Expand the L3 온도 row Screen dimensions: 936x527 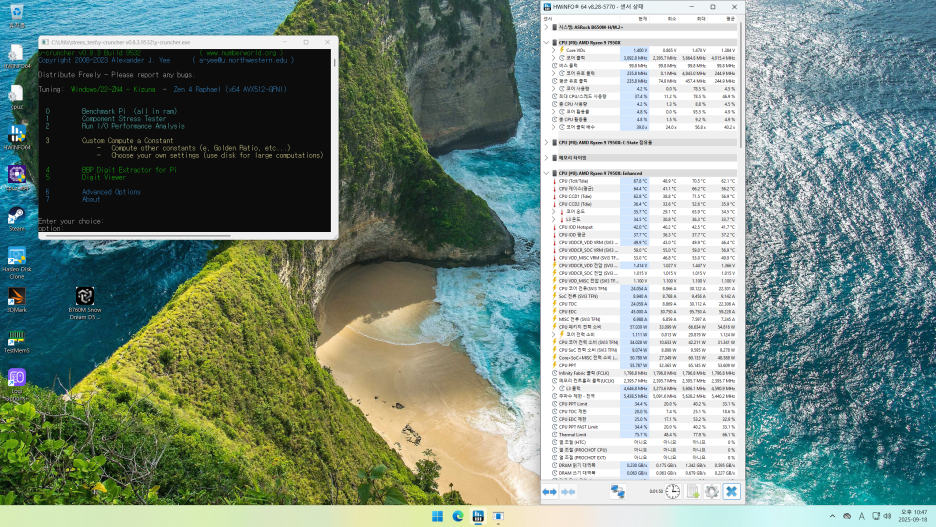pyautogui.click(x=553, y=220)
